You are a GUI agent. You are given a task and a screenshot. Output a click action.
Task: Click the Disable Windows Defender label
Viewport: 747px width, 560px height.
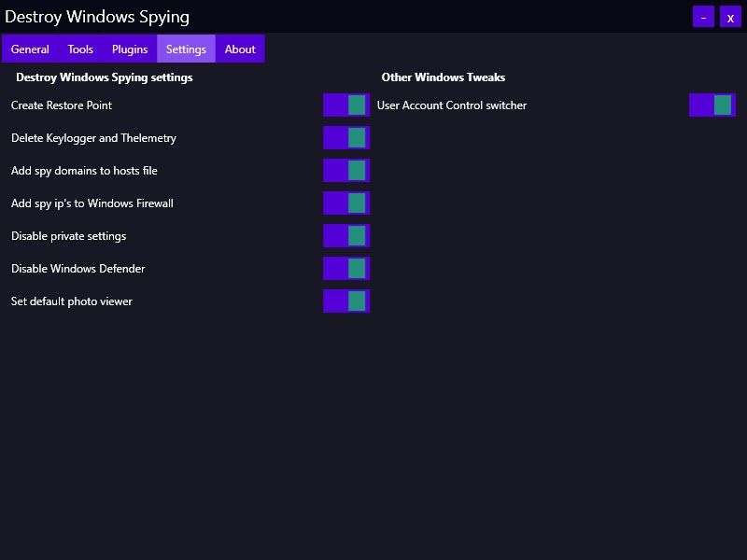click(x=78, y=269)
